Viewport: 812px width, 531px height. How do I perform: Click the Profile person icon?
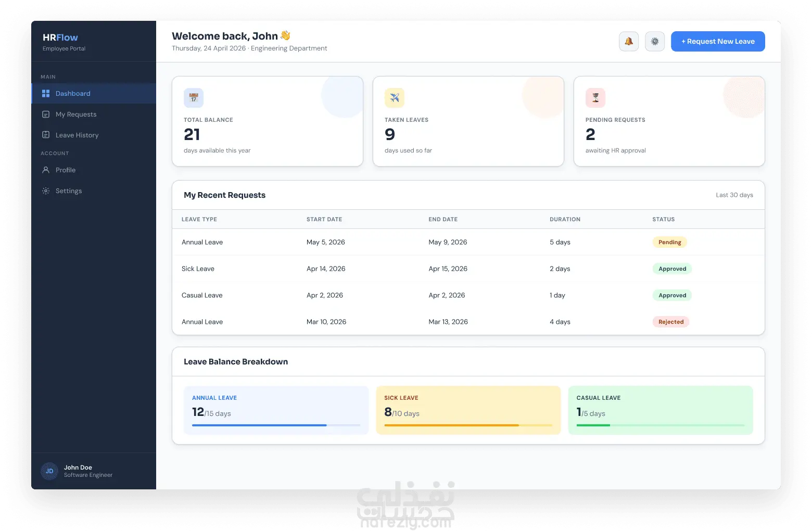click(x=46, y=170)
